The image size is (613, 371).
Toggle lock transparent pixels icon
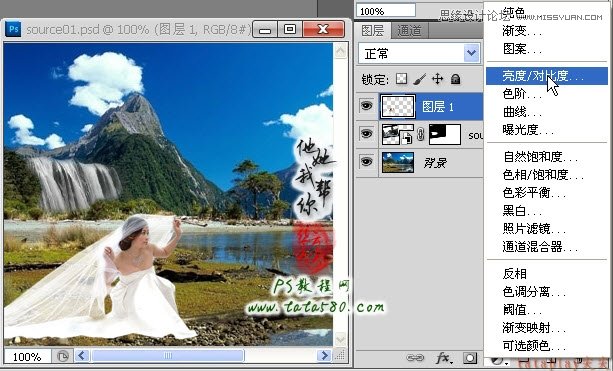click(401, 79)
